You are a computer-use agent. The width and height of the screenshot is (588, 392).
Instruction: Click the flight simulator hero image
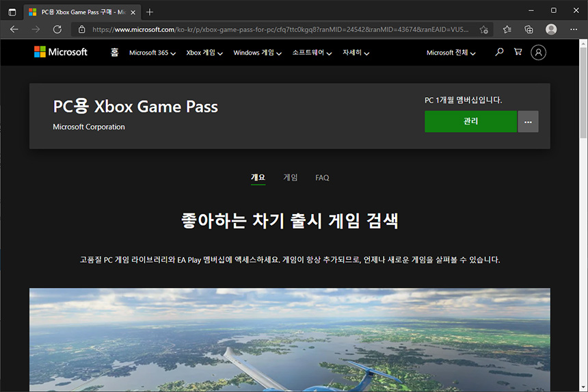[x=289, y=339]
